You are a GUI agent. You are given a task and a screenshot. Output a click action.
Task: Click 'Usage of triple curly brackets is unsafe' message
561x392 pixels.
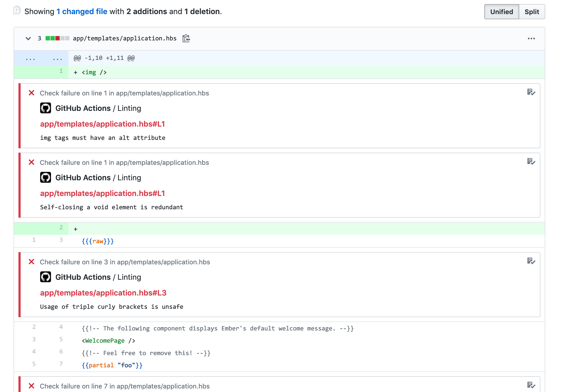(x=112, y=307)
